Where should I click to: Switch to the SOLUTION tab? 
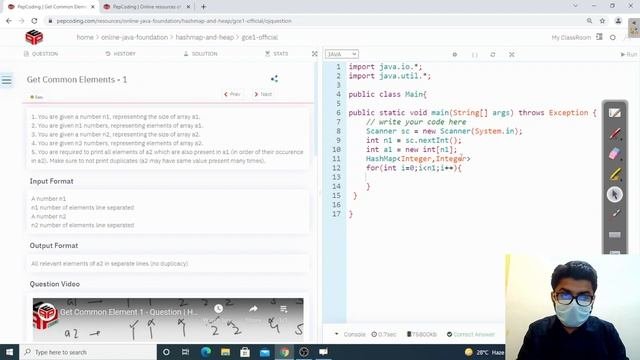pyautogui.click(x=200, y=54)
